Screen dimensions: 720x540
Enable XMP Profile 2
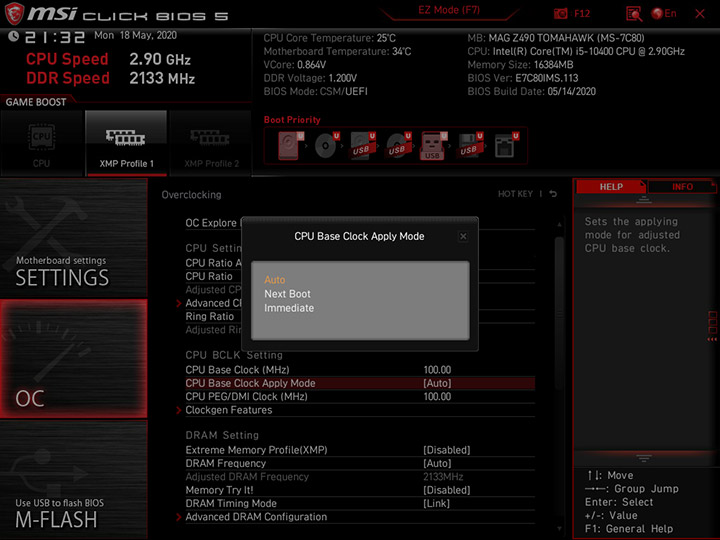(211, 143)
